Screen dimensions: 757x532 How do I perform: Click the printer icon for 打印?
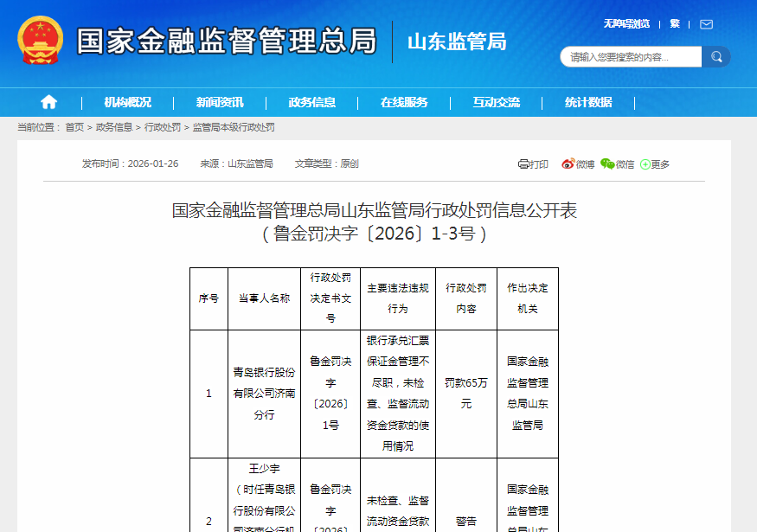point(523,164)
